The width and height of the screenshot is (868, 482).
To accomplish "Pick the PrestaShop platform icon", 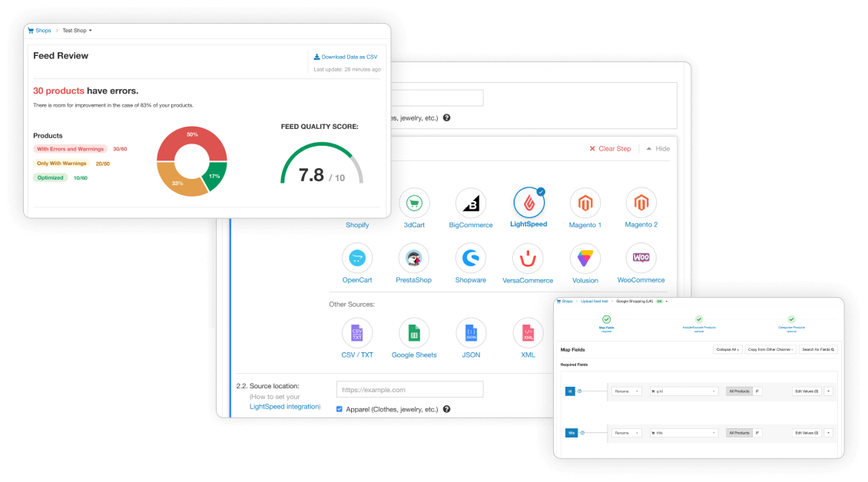I will click(414, 259).
